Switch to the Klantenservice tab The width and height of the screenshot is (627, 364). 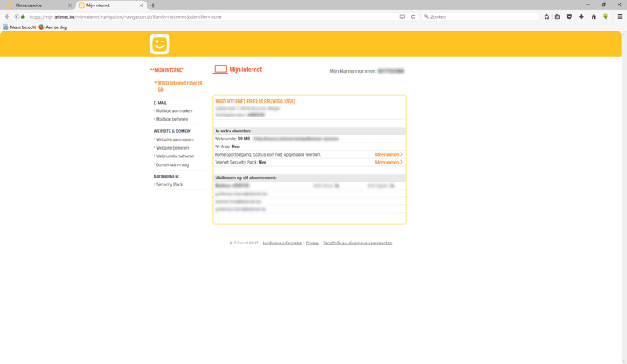(38, 5)
